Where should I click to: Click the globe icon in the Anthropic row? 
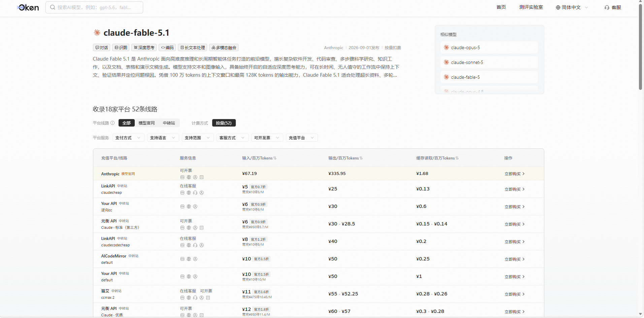click(x=189, y=177)
